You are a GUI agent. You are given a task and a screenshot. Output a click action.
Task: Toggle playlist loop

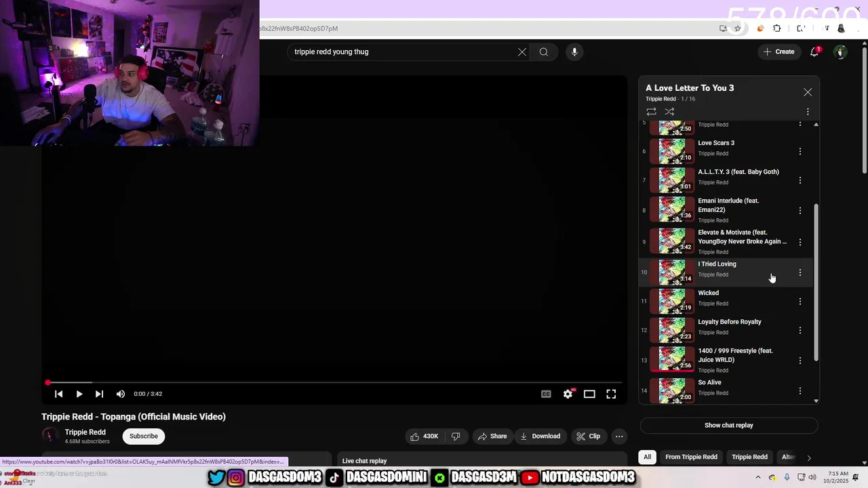coord(651,112)
